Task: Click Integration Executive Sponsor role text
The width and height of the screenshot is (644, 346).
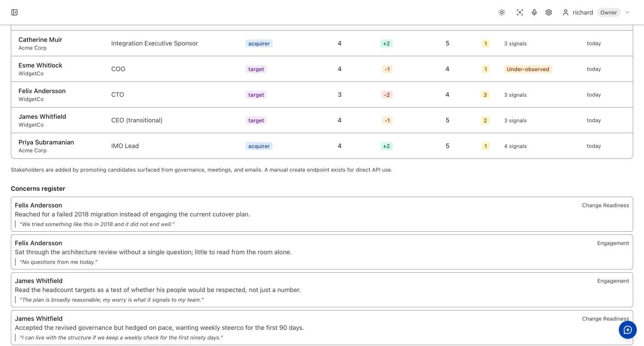Action: coord(155,43)
